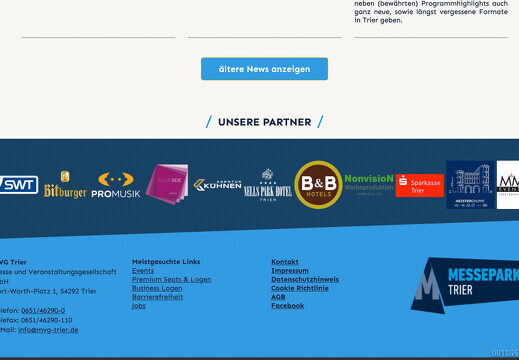This screenshot has height=360, width=519.
Task: Follow the Premium Seats & Logen link
Action: tap(172, 279)
